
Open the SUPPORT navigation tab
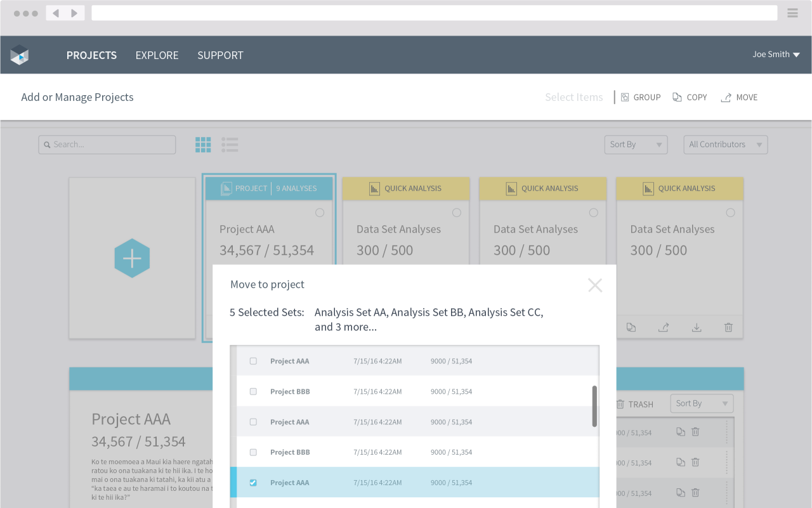coord(220,55)
